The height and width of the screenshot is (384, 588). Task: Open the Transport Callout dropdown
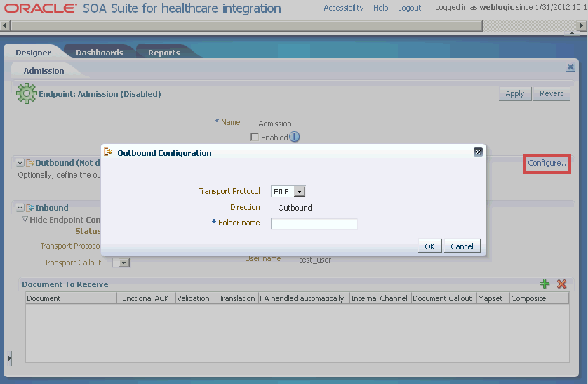pyautogui.click(x=123, y=263)
